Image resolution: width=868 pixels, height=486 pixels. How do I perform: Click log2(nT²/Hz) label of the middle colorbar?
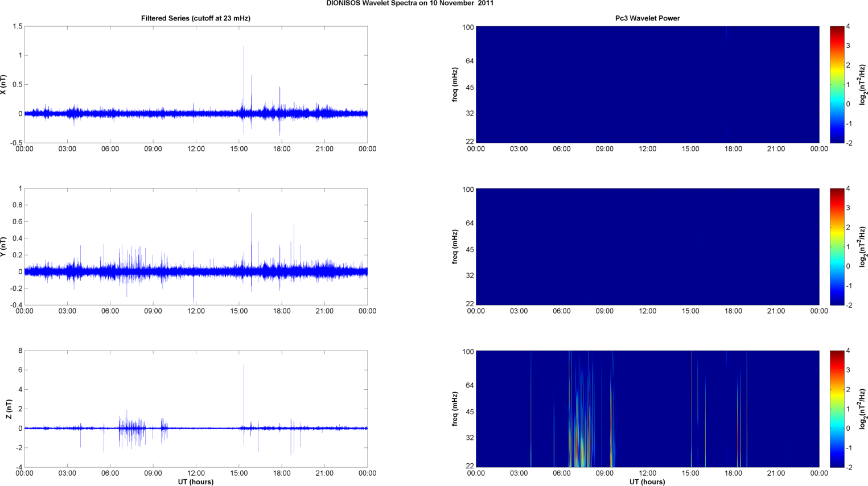(863, 247)
